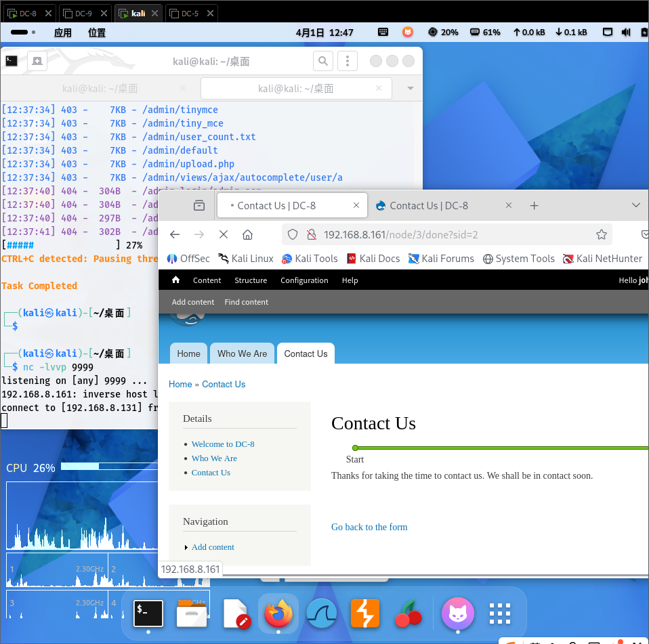Launch Burp Suite from the dock

[364, 614]
